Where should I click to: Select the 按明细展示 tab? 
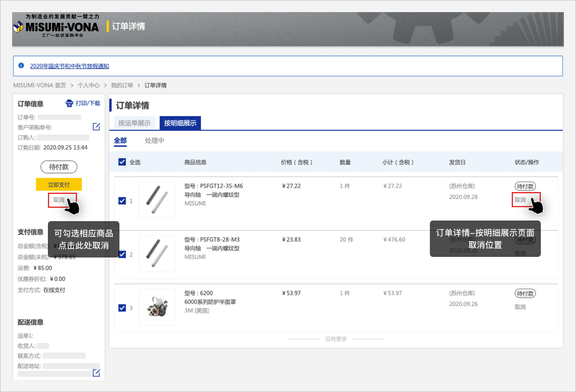click(x=180, y=123)
